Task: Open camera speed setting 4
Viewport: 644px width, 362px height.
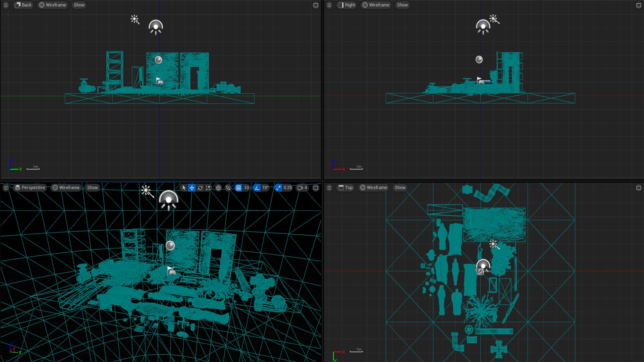Action: point(302,188)
